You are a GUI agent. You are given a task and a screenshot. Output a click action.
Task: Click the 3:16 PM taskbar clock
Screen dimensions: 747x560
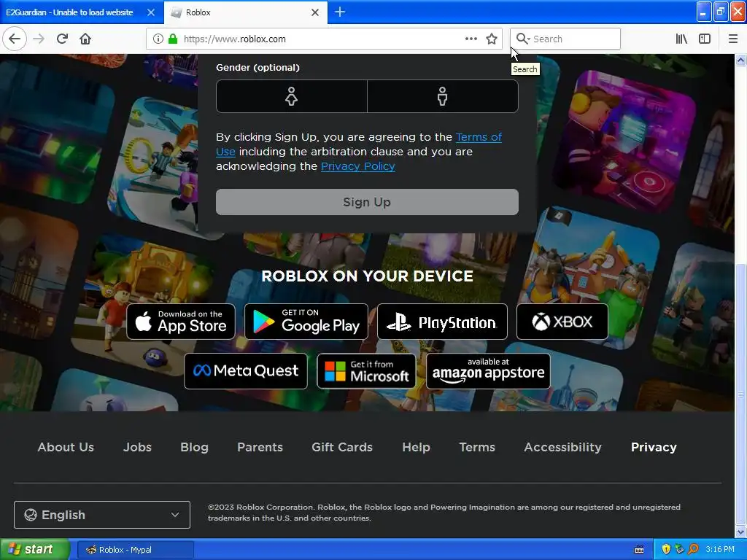coord(720,550)
